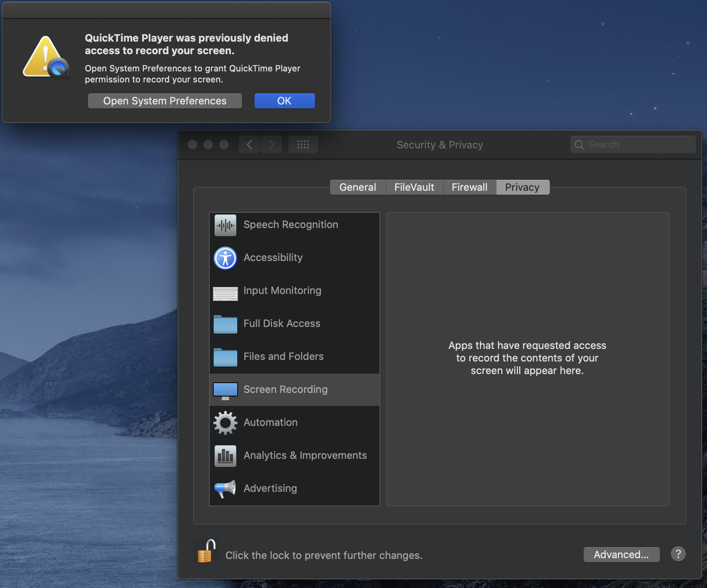Select the Privacy tab
This screenshot has width=707, height=588.
click(522, 187)
